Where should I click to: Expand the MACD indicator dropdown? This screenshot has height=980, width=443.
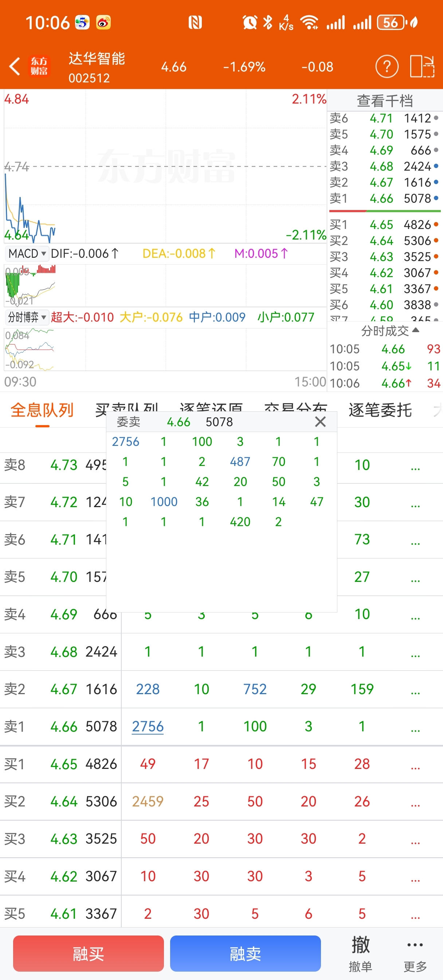27,253
